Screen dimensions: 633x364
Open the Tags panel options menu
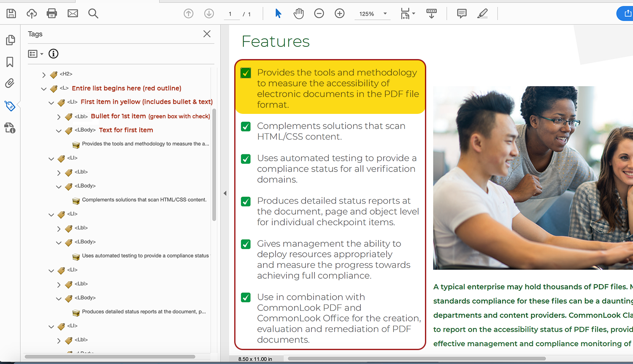35,54
